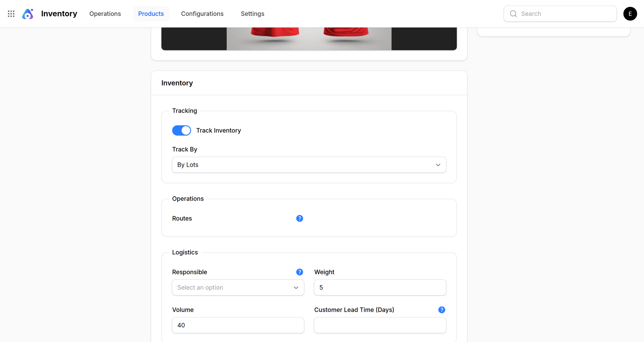Click the search magnifier icon
This screenshot has width=644, height=342.
(x=513, y=14)
